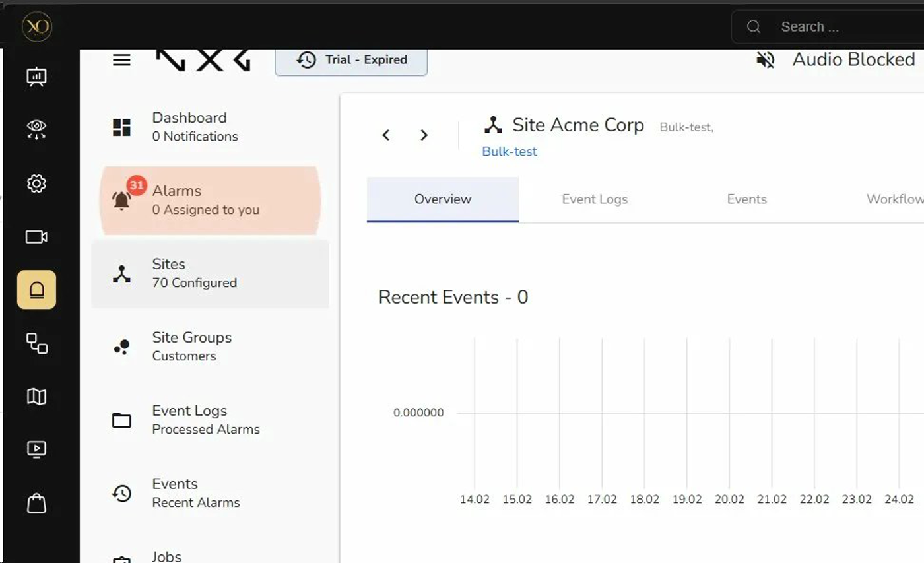Open the shopping bag icon in left rail
Image resolution: width=924 pixels, height=563 pixels.
(x=36, y=504)
